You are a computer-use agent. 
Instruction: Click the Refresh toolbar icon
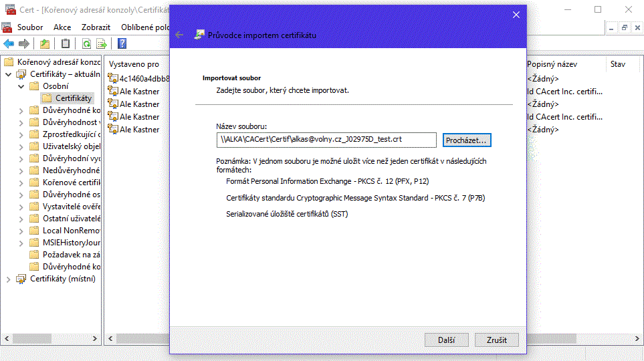(x=86, y=43)
